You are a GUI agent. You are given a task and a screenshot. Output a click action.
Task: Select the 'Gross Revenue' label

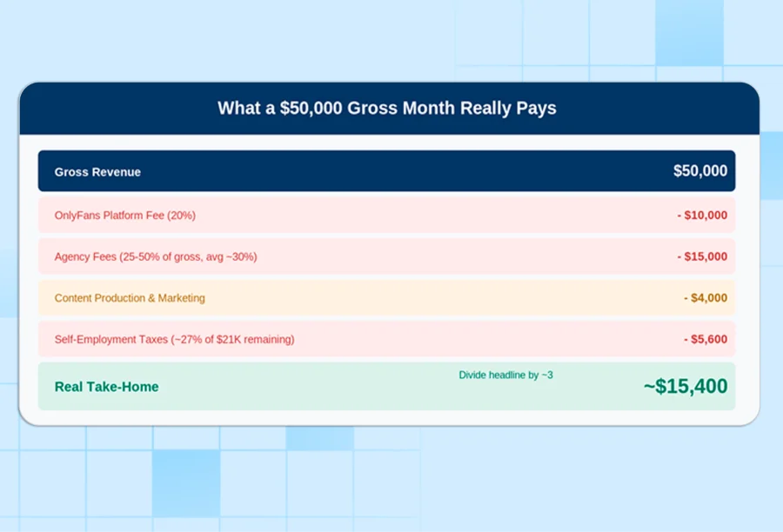97,171
